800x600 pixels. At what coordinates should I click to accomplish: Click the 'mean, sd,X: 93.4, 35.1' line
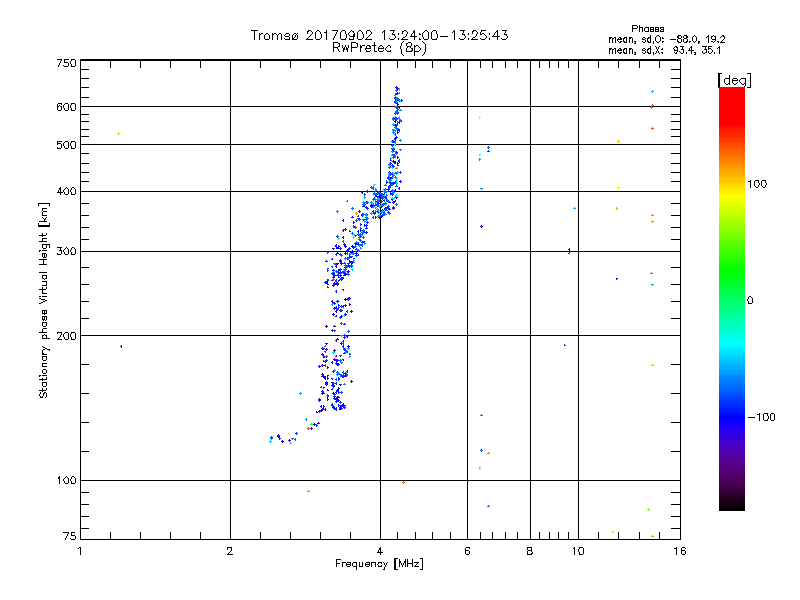coord(664,51)
